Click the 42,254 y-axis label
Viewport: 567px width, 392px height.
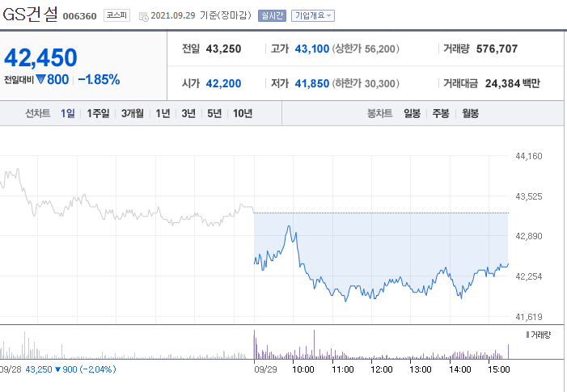529,276
